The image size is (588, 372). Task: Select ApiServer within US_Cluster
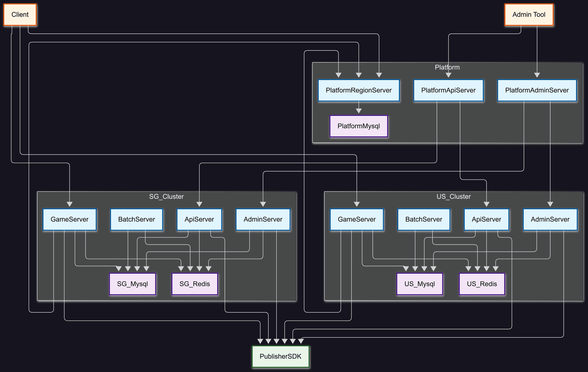(486, 219)
